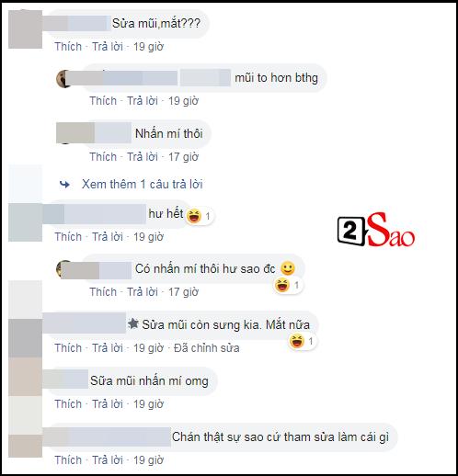Expand 'Xem thêm 1 câu trả lời' replies
458x476 pixels.
[x=143, y=184]
